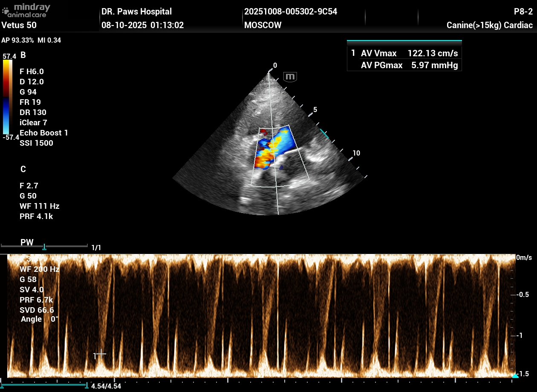Click the Canine(>15kg) Cardiac exam preset
This screenshot has width=537, height=392.
click(x=489, y=25)
